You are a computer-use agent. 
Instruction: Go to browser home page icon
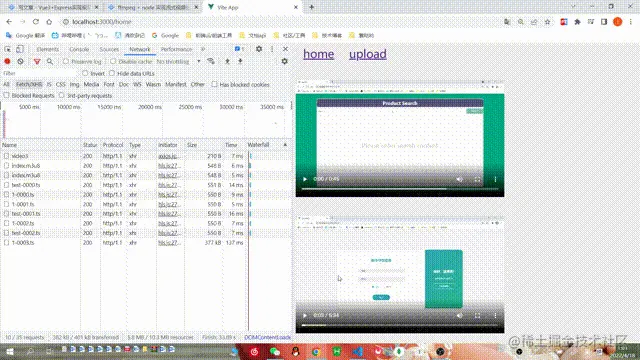(x=49, y=22)
